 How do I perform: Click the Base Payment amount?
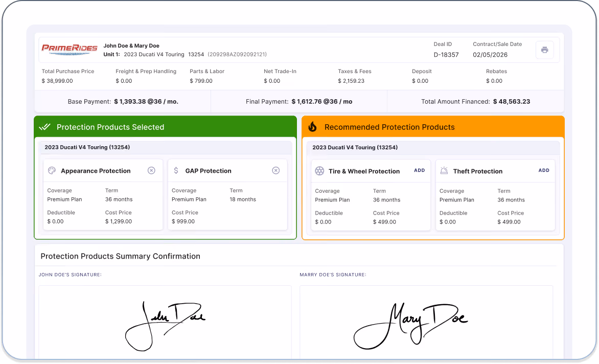click(x=146, y=102)
